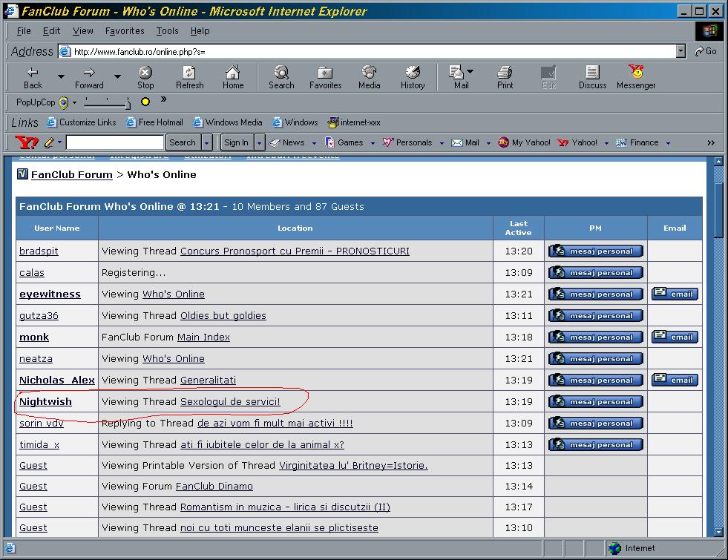Show browsing History

tap(413, 77)
